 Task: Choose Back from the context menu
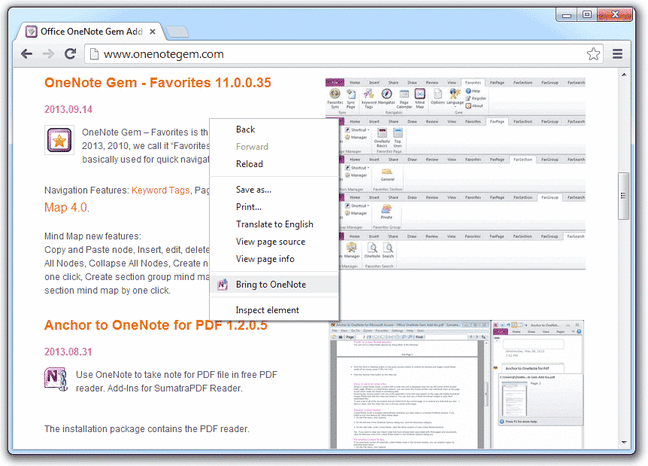274,129
